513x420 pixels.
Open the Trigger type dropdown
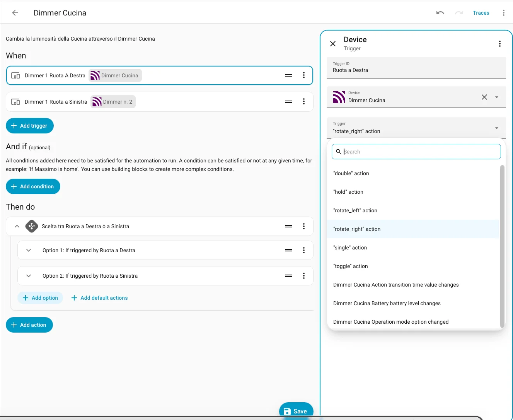(x=416, y=128)
